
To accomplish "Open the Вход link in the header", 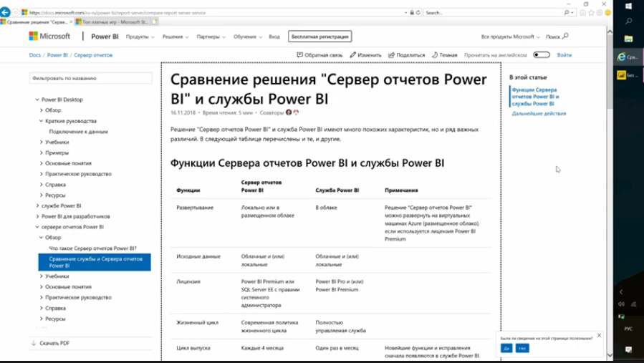I will [x=274, y=37].
